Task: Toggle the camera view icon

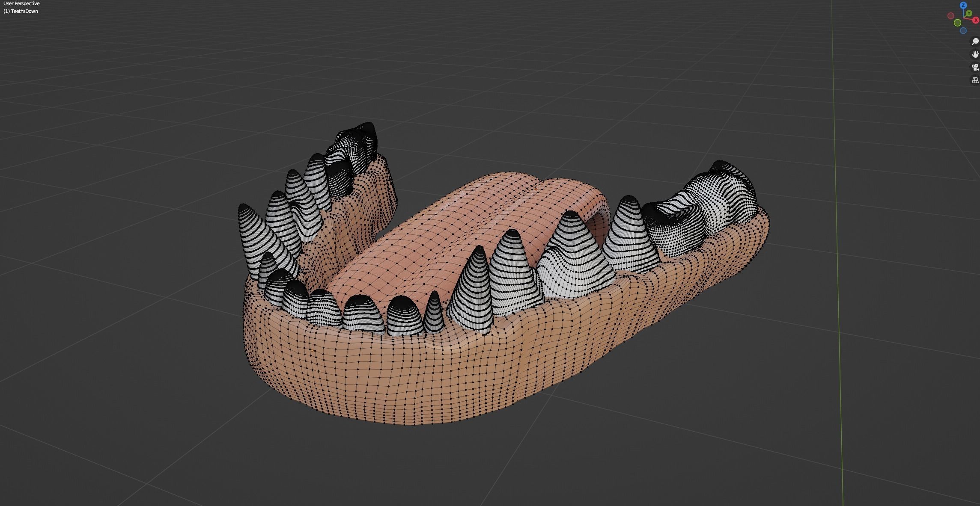Action: pos(975,67)
